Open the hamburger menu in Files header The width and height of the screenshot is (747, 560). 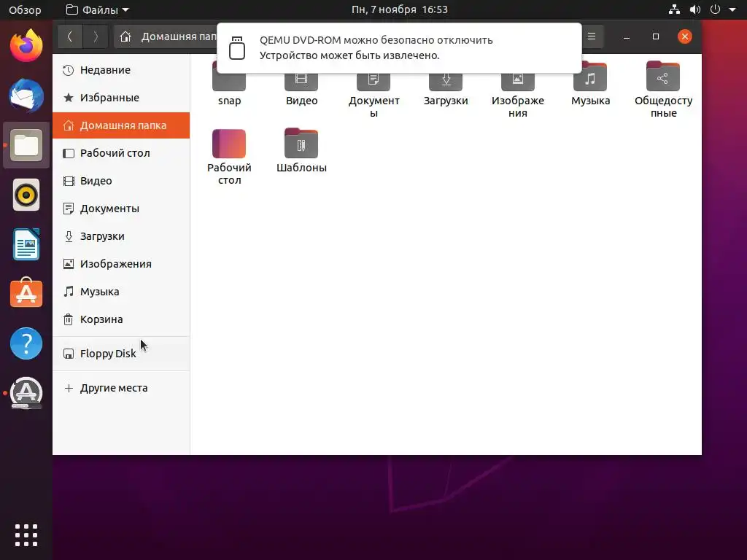click(592, 36)
